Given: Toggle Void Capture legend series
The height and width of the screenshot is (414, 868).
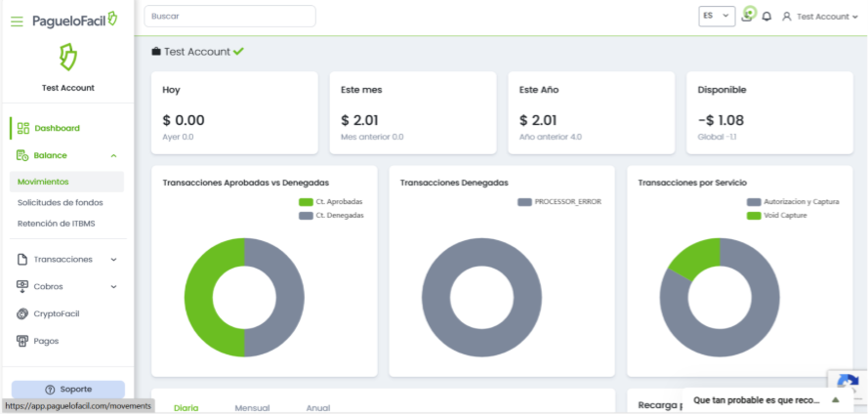Looking at the screenshot, I should click(x=778, y=215).
